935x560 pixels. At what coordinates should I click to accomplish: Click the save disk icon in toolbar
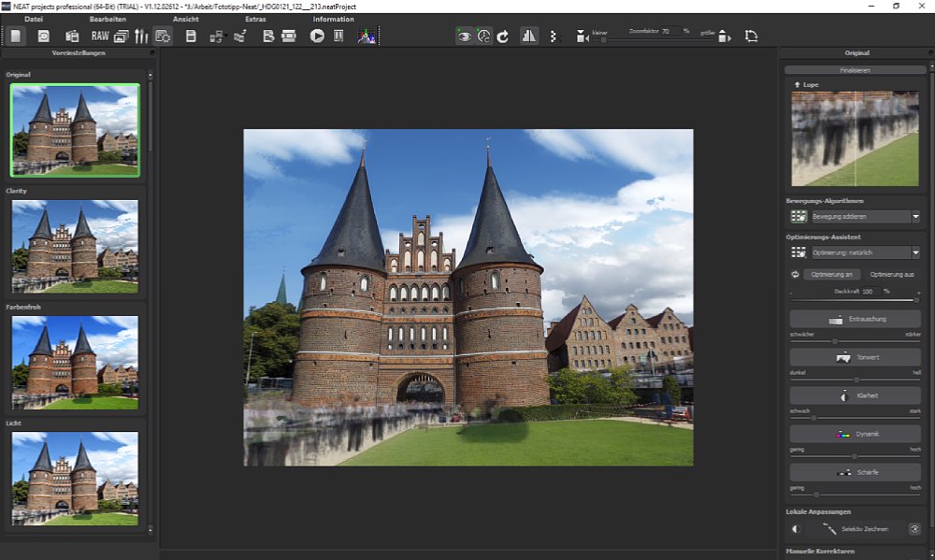191,36
